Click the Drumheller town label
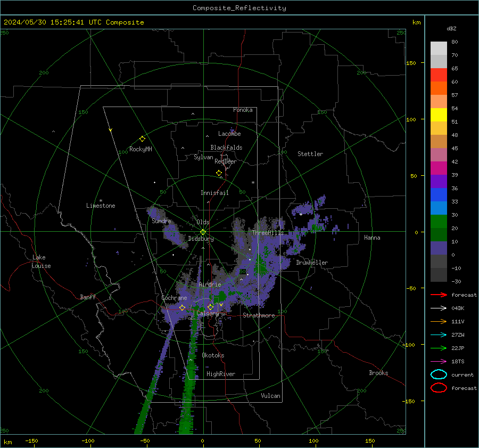479x448 pixels. pos(312,263)
